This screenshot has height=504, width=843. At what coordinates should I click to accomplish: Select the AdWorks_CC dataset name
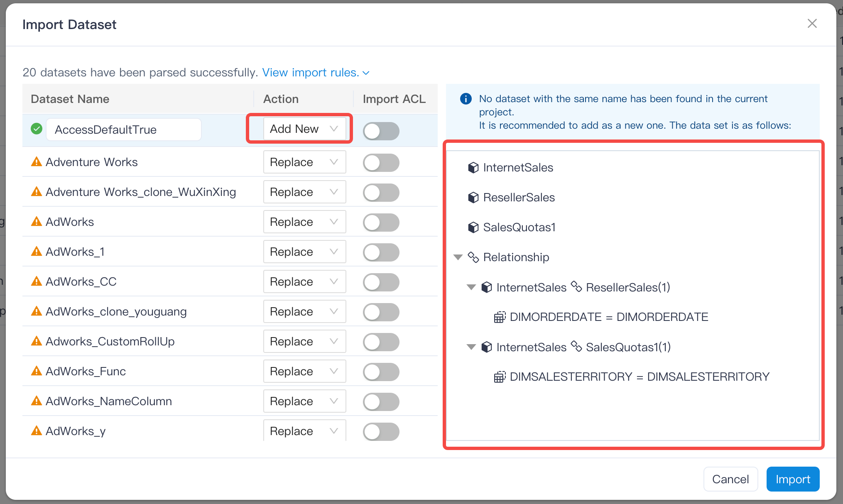point(81,281)
